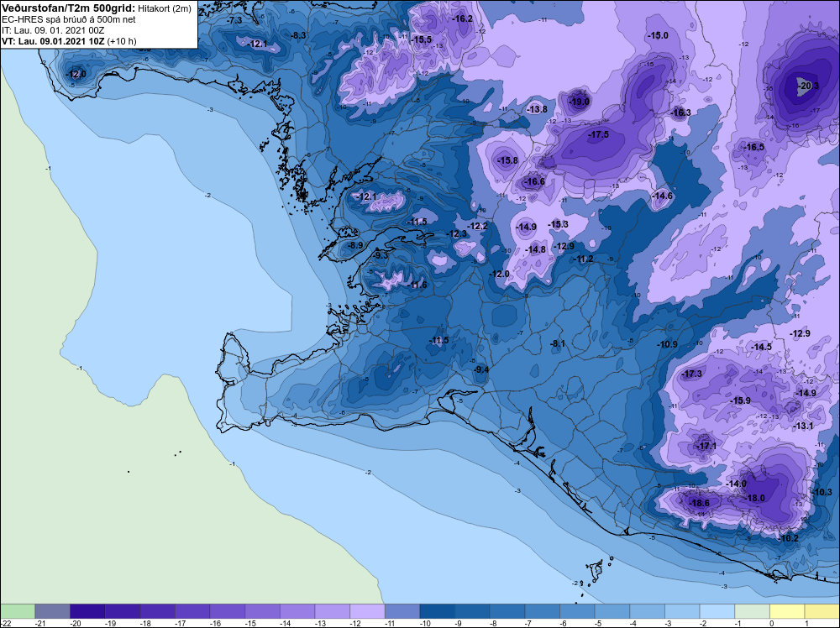Click the -18.6 temperature label

(x=699, y=503)
